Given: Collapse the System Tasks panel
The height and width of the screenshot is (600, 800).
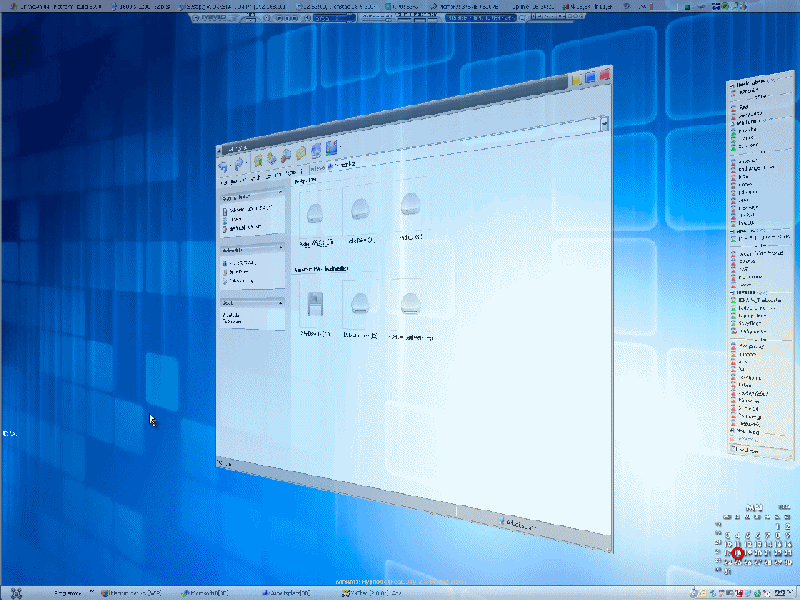Looking at the screenshot, I should pyautogui.click(x=280, y=197).
